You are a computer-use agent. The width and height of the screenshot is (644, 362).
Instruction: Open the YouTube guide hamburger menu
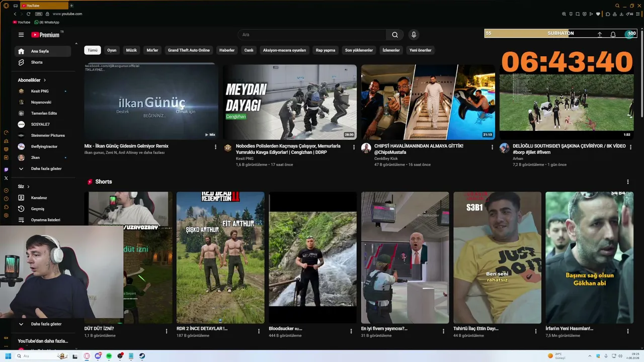pos(21,35)
